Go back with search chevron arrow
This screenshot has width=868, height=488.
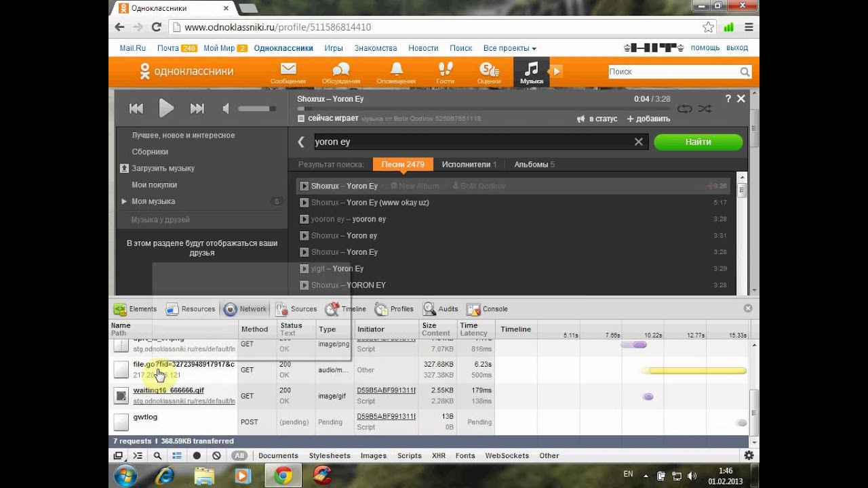[x=302, y=142]
